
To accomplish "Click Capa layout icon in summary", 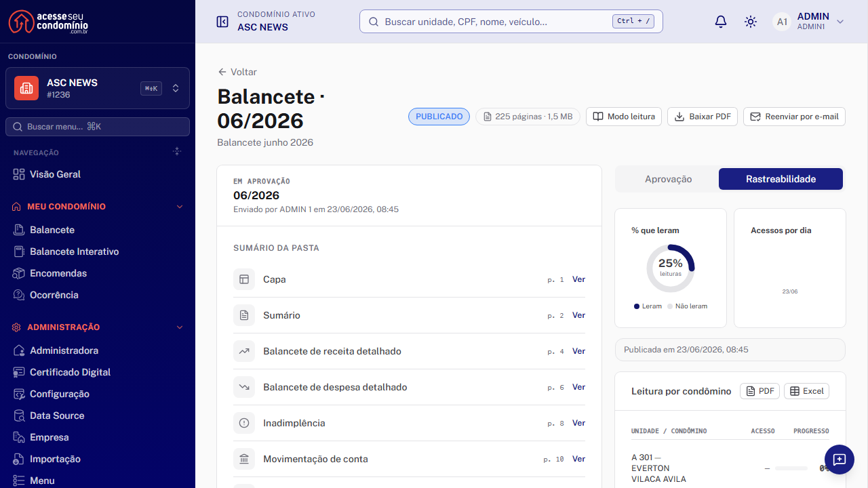I will 244,279.
